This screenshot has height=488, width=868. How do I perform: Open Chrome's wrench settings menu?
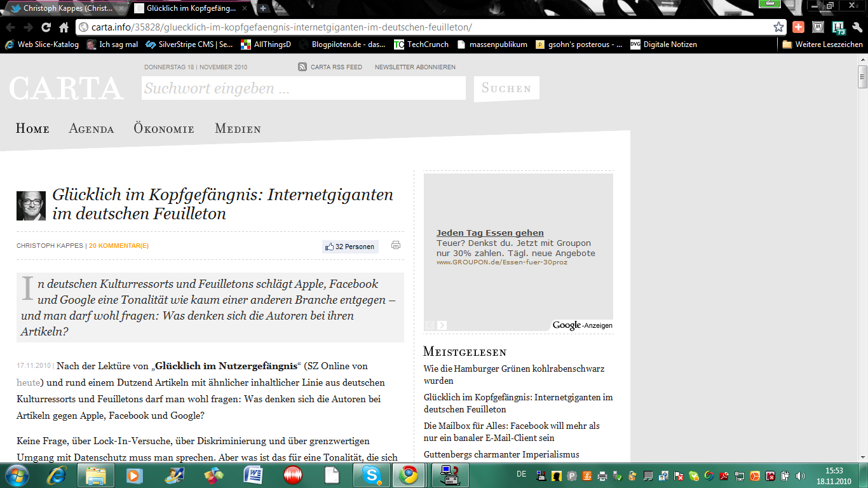click(x=857, y=27)
